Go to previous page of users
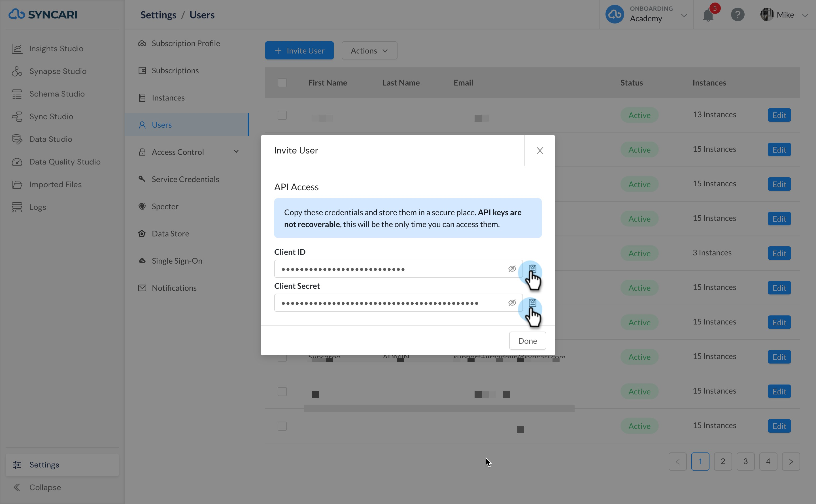The image size is (816, 504). point(677,462)
